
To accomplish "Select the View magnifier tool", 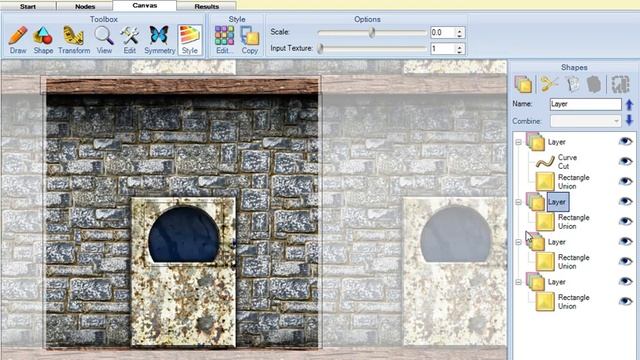I will coord(104,40).
